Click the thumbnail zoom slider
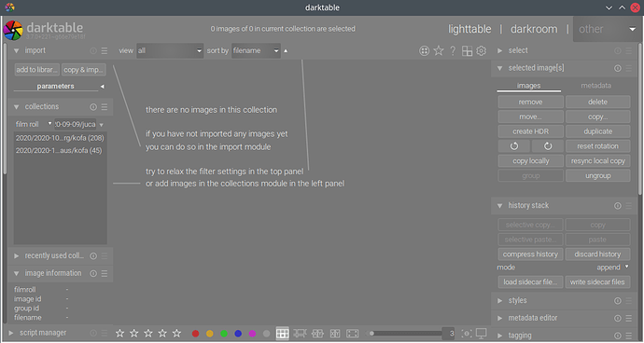Viewport: 644px width, 343px height. tap(404, 333)
